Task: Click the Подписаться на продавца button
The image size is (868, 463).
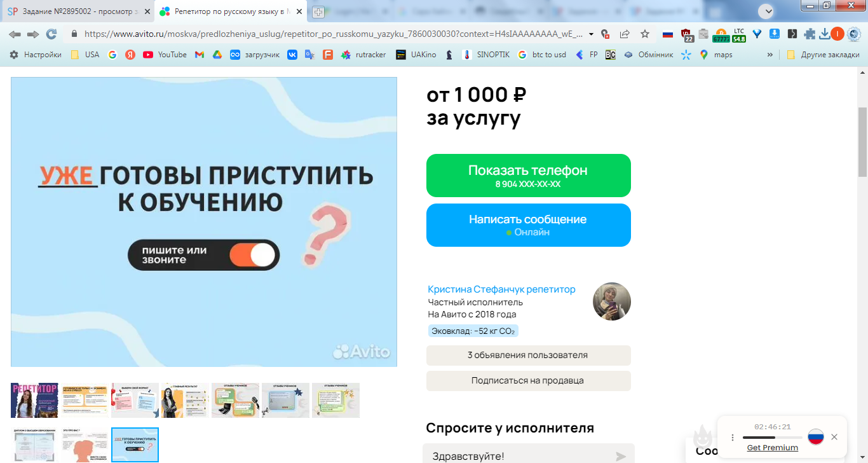Action: click(x=529, y=380)
